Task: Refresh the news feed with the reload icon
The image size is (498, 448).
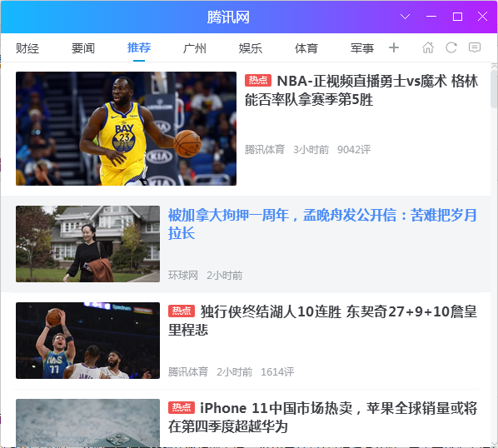Action: [x=451, y=47]
